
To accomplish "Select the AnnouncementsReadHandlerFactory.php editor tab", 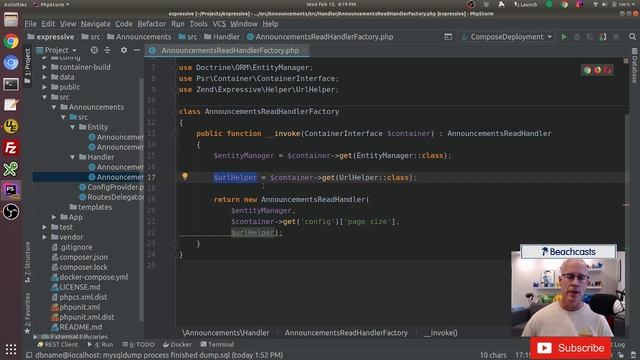I will coord(228,51).
